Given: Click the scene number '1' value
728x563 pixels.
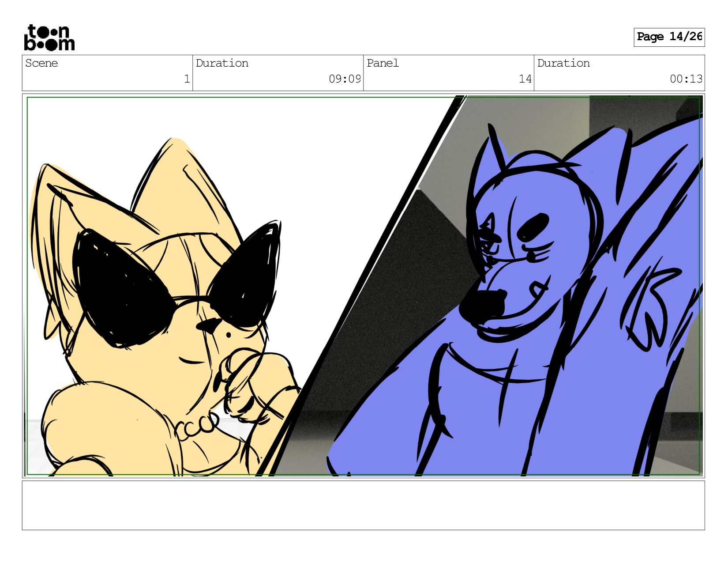Looking at the screenshot, I should coord(187,79).
